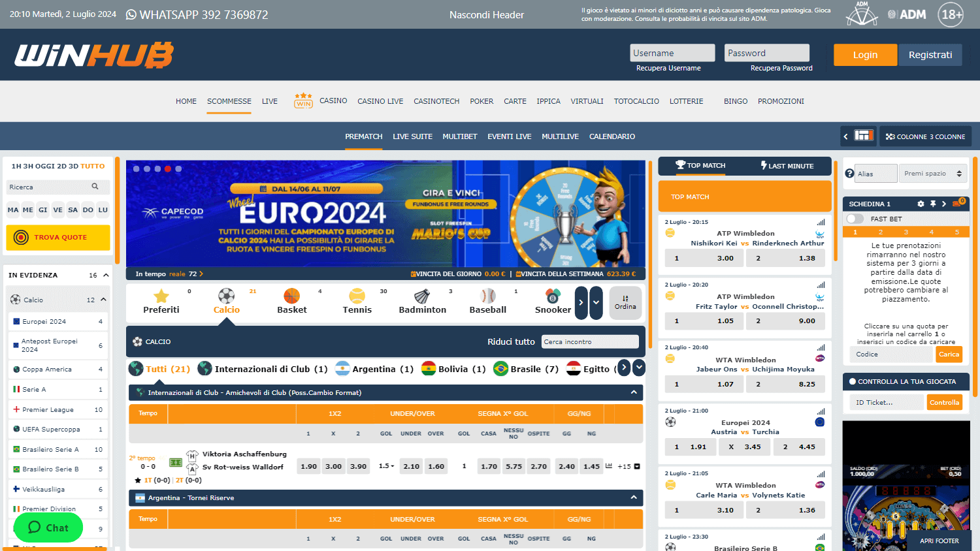Collapse the In Evidenza section
The width and height of the screenshot is (980, 551).
tap(106, 275)
